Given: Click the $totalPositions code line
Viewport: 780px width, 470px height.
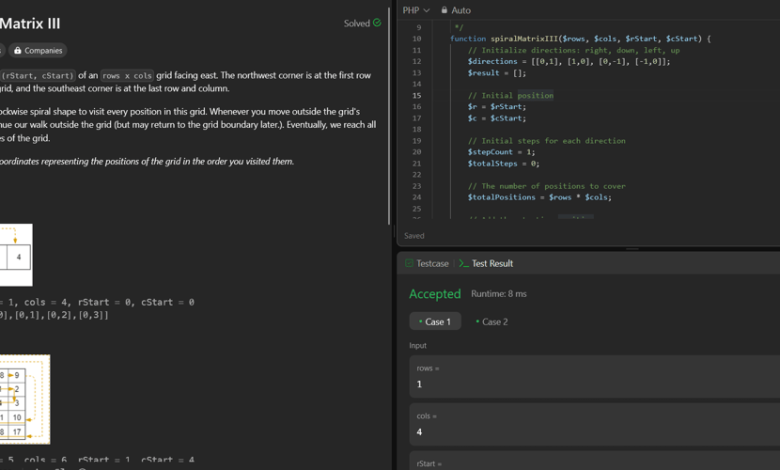Looking at the screenshot, I should (540, 197).
